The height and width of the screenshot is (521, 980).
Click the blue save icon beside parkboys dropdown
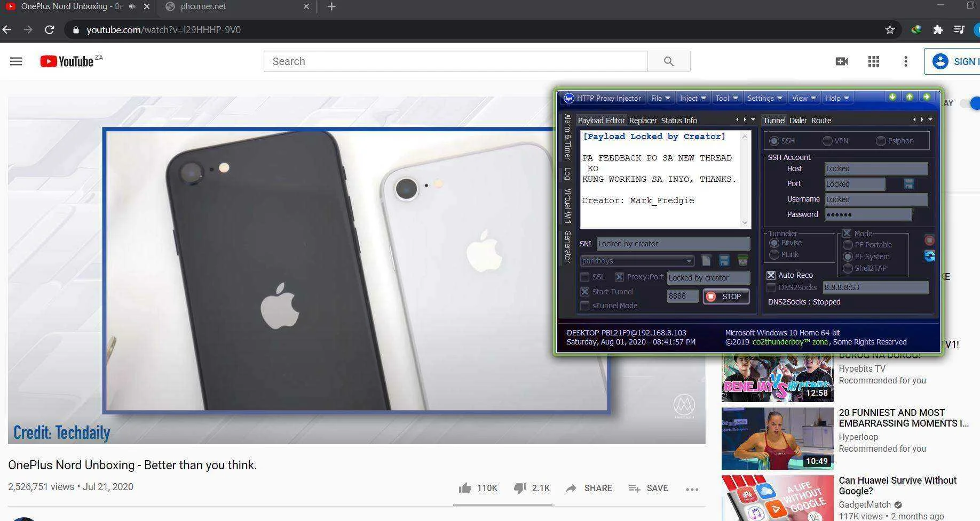pos(724,260)
